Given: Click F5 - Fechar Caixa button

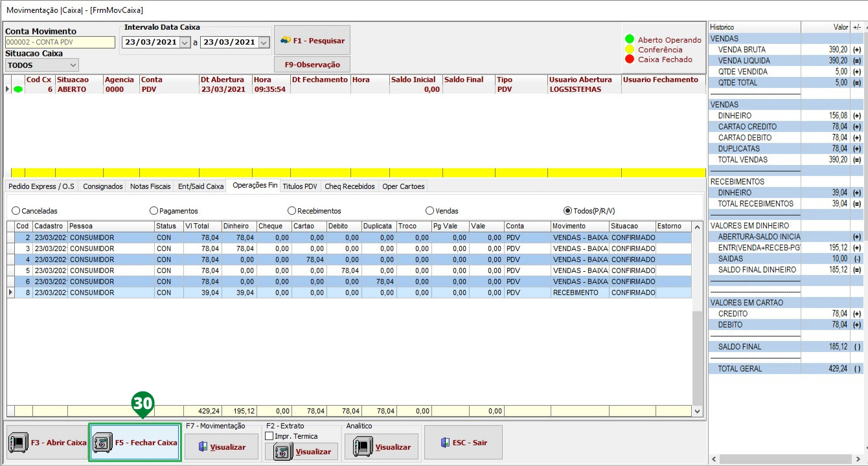Looking at the screenshot, I should click(x=135, y=443).
